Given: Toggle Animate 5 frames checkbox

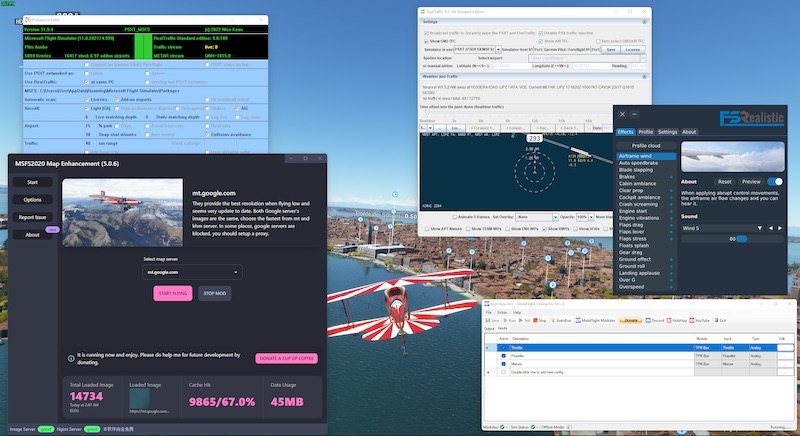Looking at the screenshot, I should 455,217.
